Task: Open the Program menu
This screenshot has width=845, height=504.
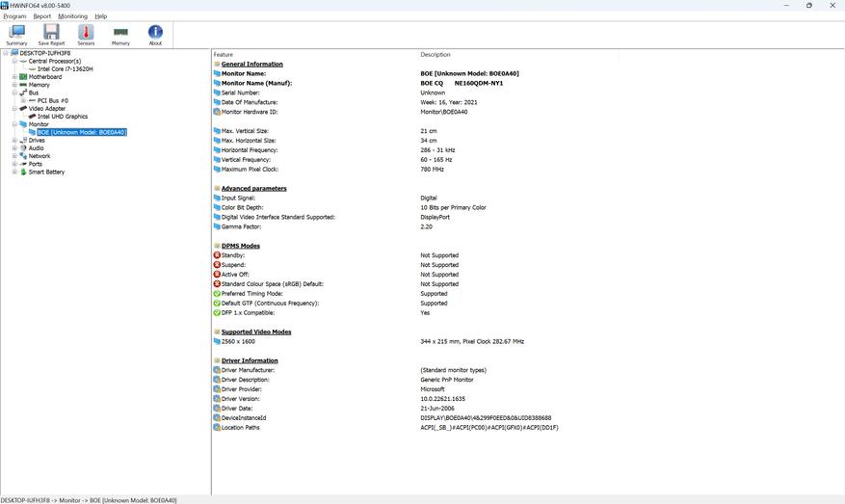Action: pyautogui.click(x=14, y=16)
